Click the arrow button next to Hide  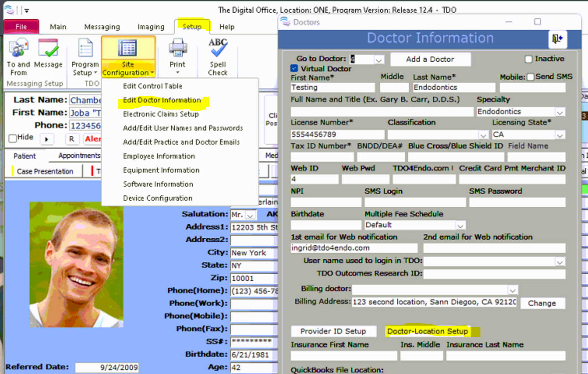tap(47, 139)
